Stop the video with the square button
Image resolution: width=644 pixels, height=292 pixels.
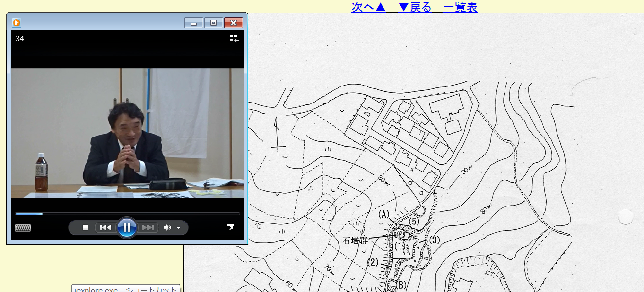pos(85,227)
